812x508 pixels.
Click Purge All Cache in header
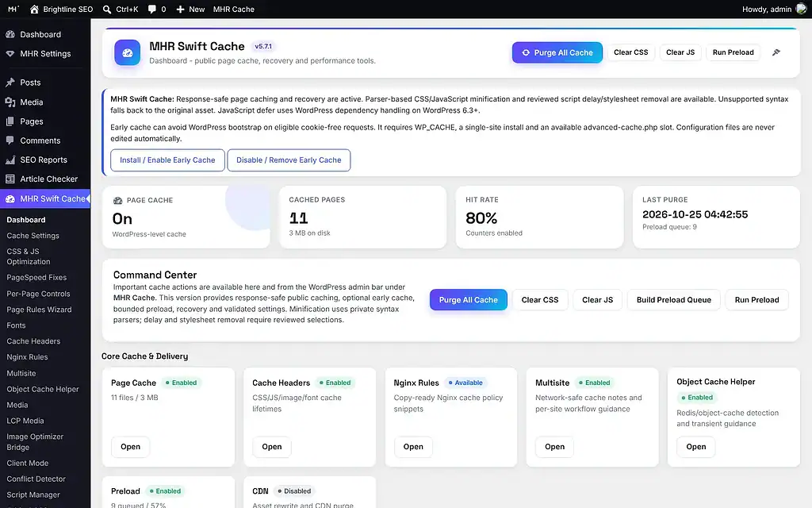[557, 52]
